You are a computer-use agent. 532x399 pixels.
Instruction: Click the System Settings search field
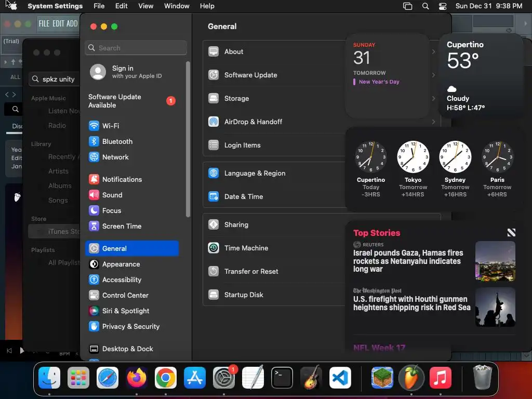pyautogui.click(x=136, y=48)
